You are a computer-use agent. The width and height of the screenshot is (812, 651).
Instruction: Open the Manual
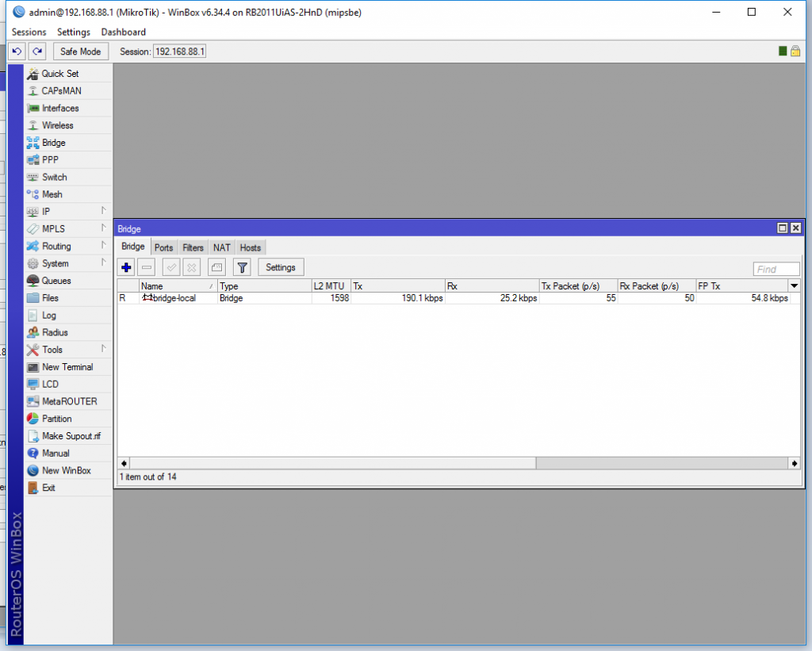(x=68, y=453)
